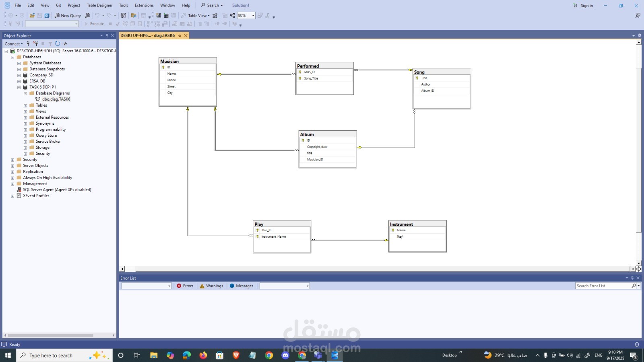Expand the Programmability folder node
Screen dimensions: 644x362
click(x=25, y=130)
